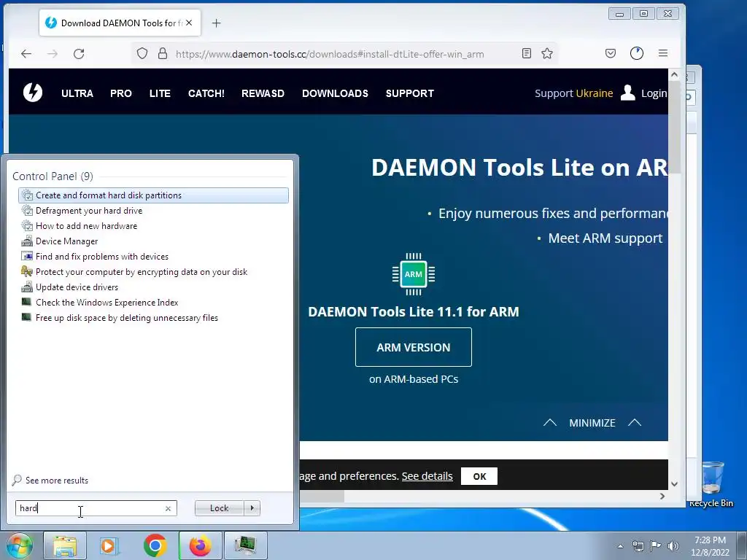Click MINIMIZE to collapse the offer

(x=592, y=423)
